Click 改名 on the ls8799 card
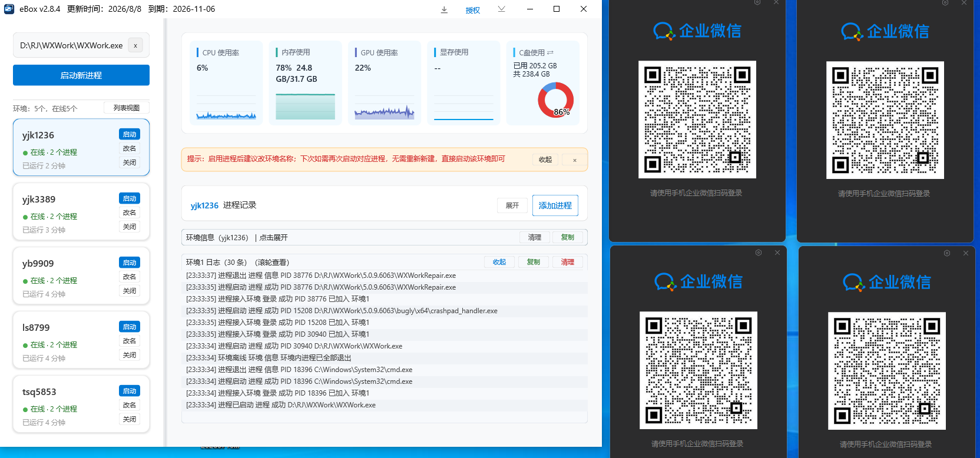This screenshot has width=980, height=458. click(x=130, y=341)
